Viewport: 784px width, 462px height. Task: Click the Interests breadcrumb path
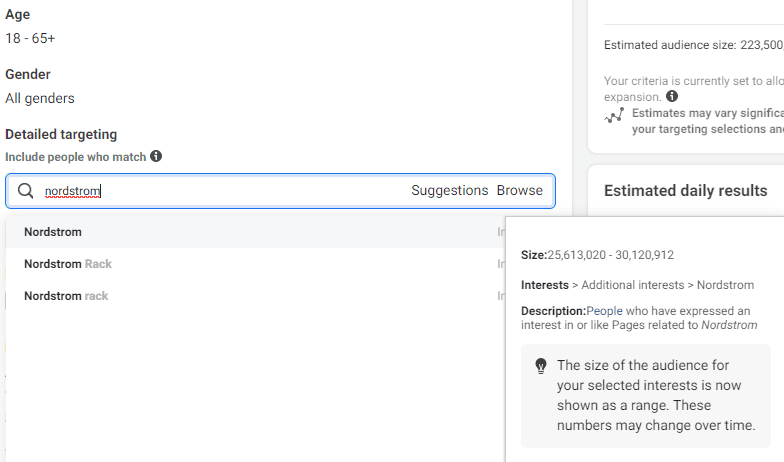coord(638,285)
